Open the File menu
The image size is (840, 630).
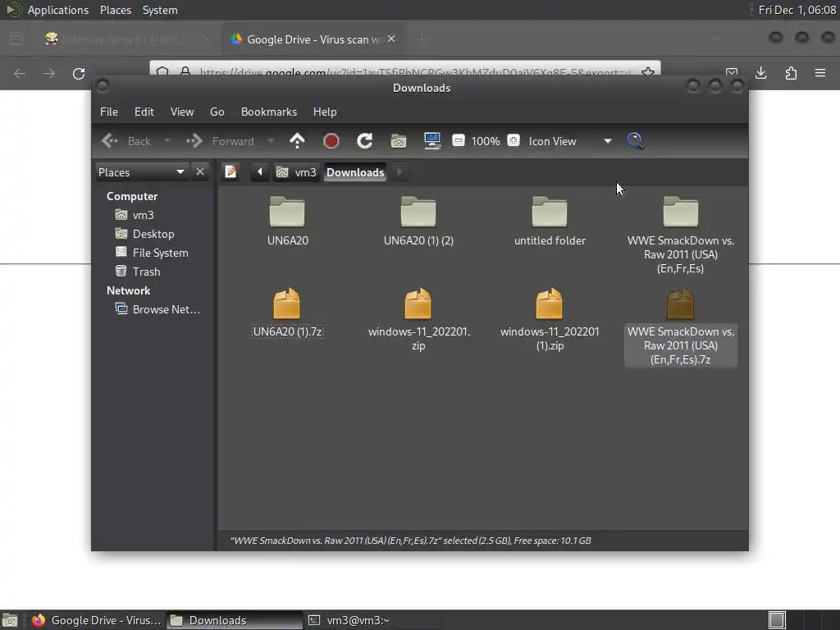coord(109,112)
